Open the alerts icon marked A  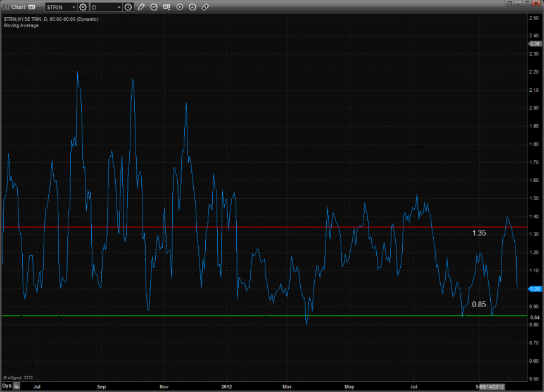coord(193,7)
